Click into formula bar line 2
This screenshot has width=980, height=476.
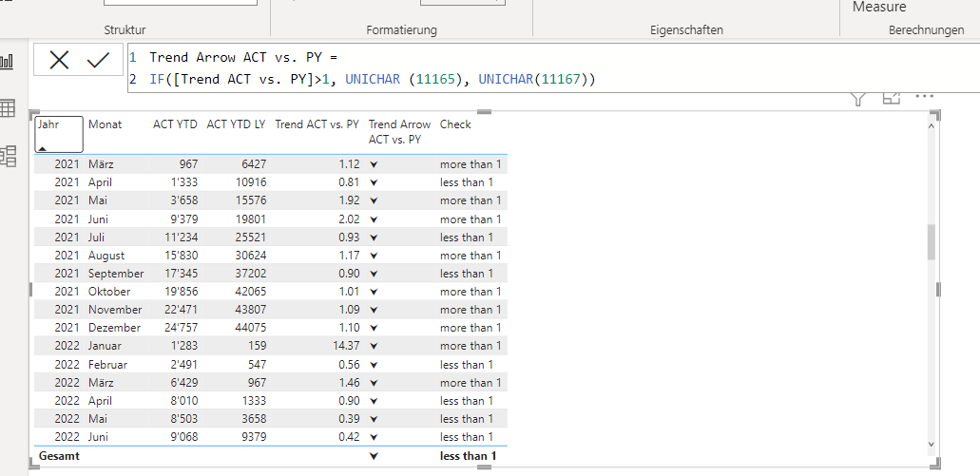373,80
